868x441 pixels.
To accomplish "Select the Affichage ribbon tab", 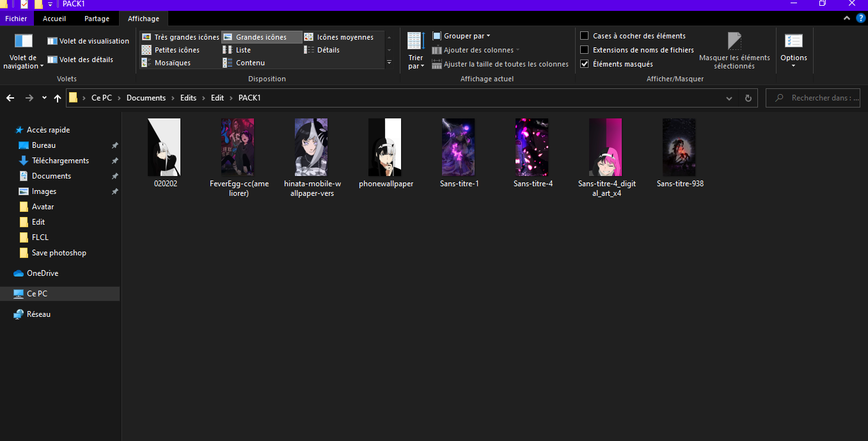I will (x=143, y=19).
